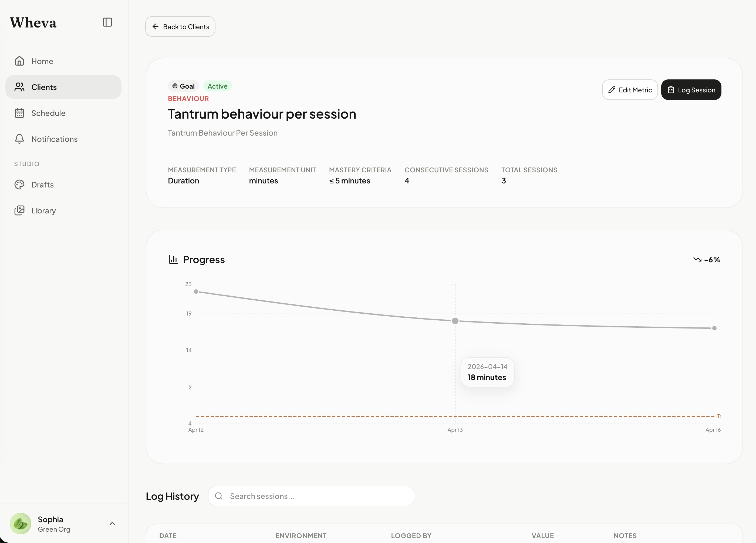
Task: Click the STUDIO section label
Action: coord(27,164)
